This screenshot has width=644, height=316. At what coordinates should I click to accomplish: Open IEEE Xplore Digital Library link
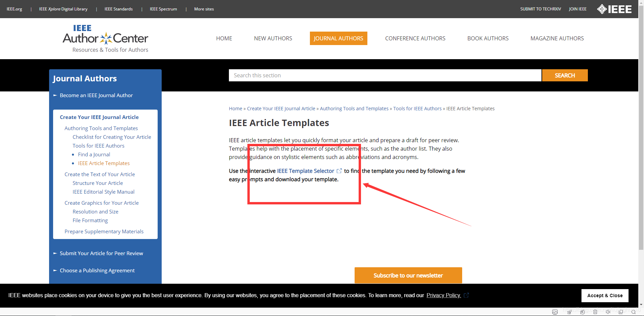tap(63, 9)
